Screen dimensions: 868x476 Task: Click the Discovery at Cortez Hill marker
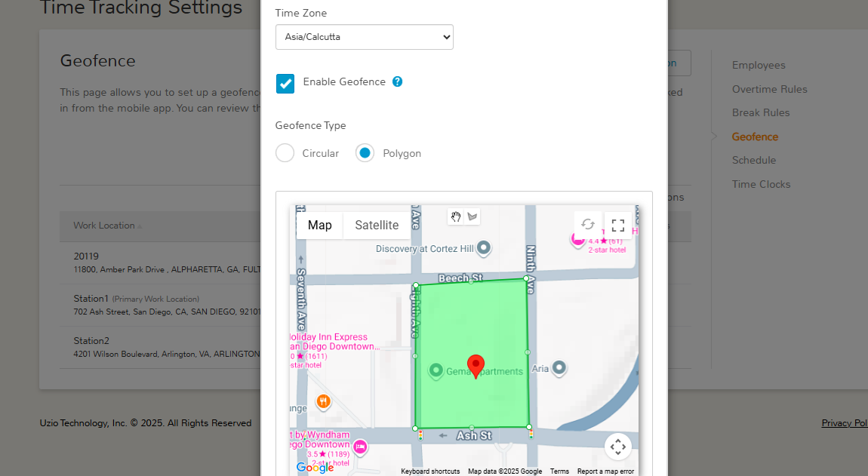(483, 247)
